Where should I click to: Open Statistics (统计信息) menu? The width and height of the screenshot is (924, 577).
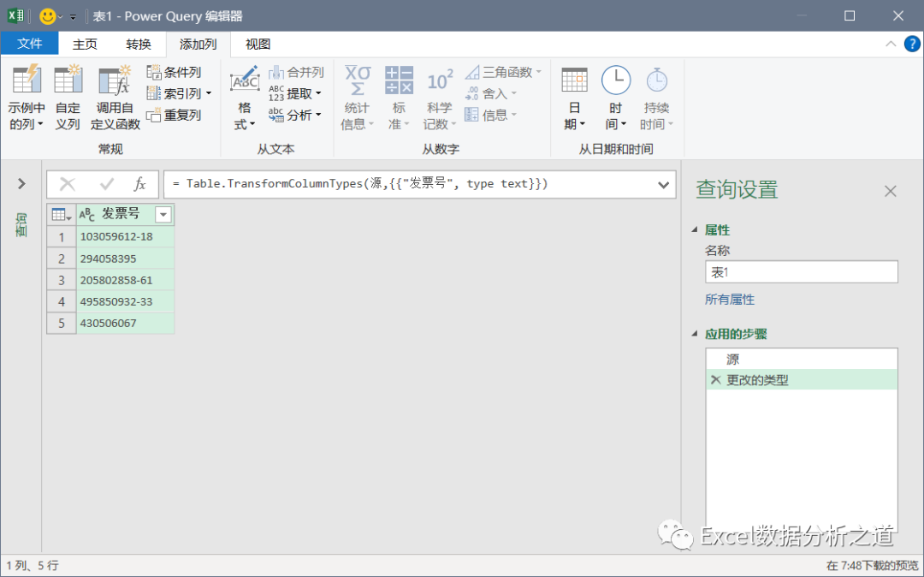(x=357, y=98)
